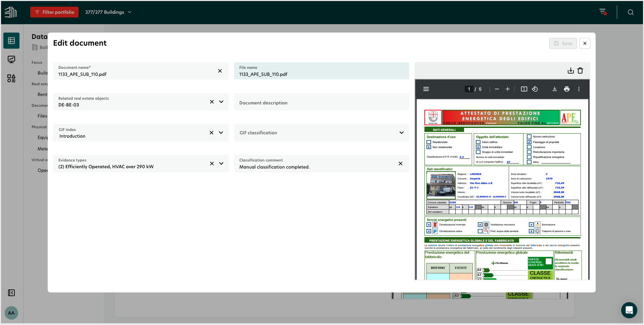This screenshot has height=325, width=644.
Task: Select the Files sidebar item
Action: point(42,116)
